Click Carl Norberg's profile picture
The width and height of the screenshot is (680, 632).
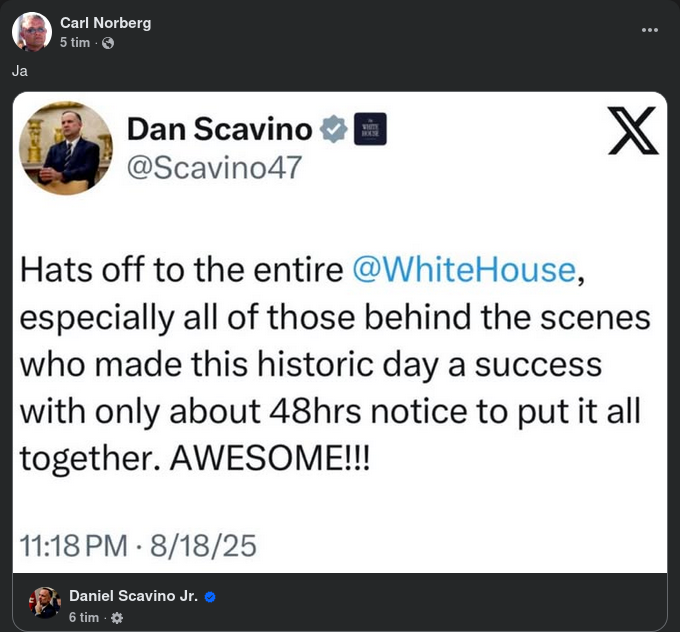32,32
